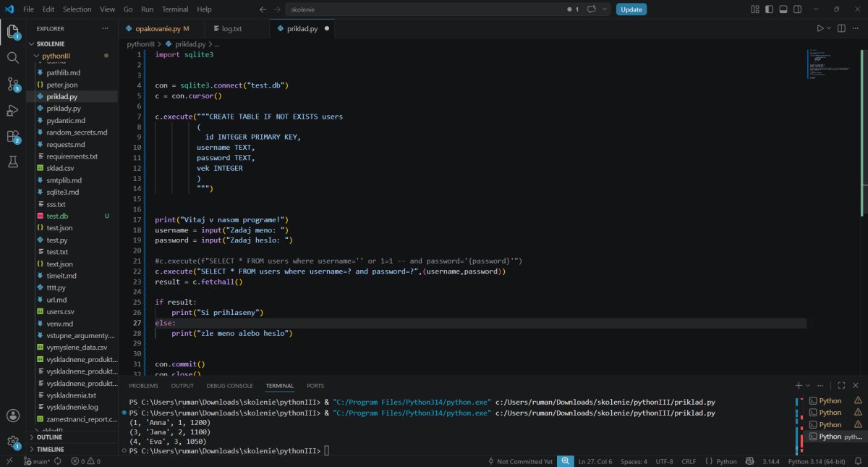Open the File menu

tap(28, 9)
